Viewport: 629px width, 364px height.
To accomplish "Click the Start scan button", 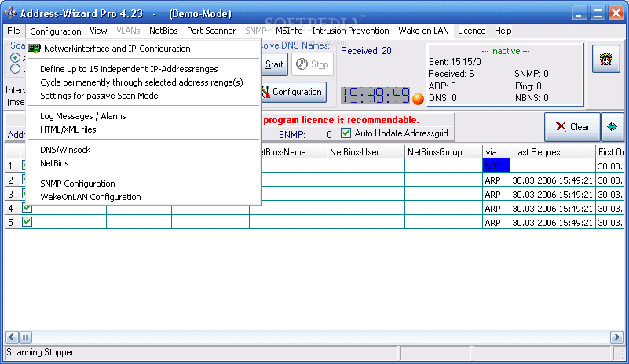I will click(x=274, y=64).
